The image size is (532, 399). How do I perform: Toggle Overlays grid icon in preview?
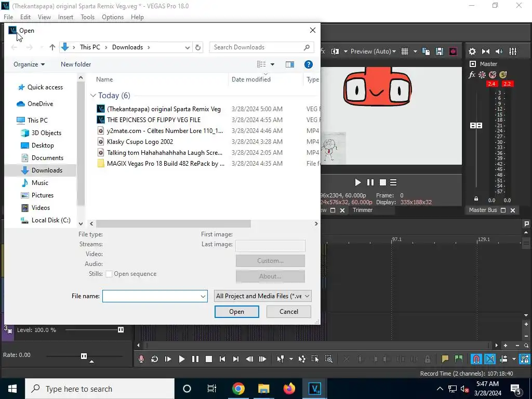click(404, 51)
